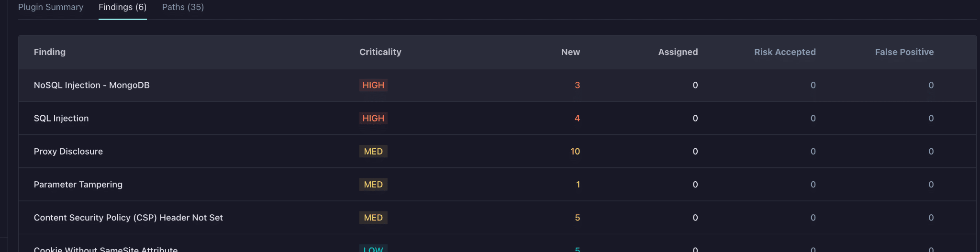Select the Findings (6) tab
This screenshot has width=980, height=252.
pos(122,7)
